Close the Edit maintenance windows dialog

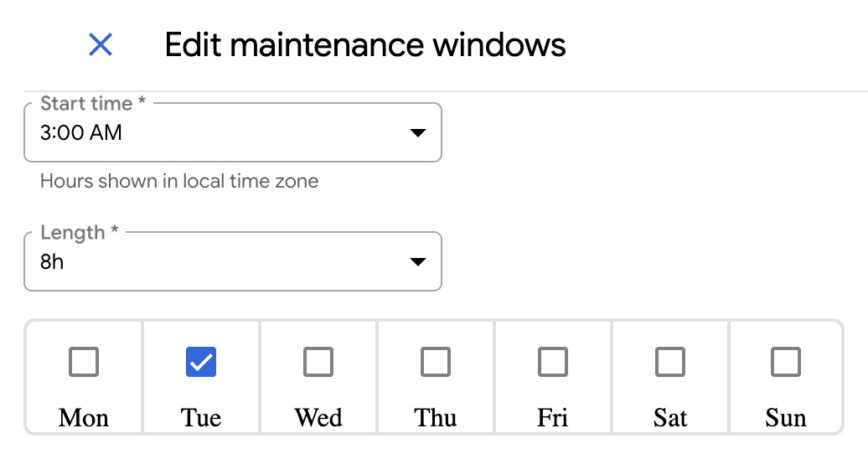(x=101, y=45)
